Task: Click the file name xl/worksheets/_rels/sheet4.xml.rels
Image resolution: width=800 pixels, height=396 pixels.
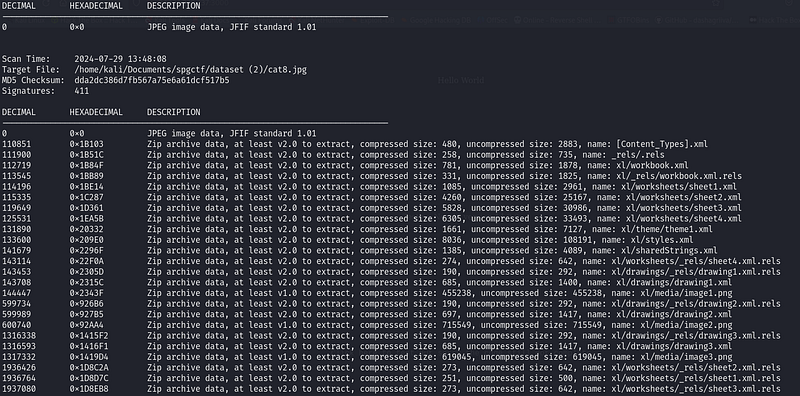Action: click(x=696, y=261)
